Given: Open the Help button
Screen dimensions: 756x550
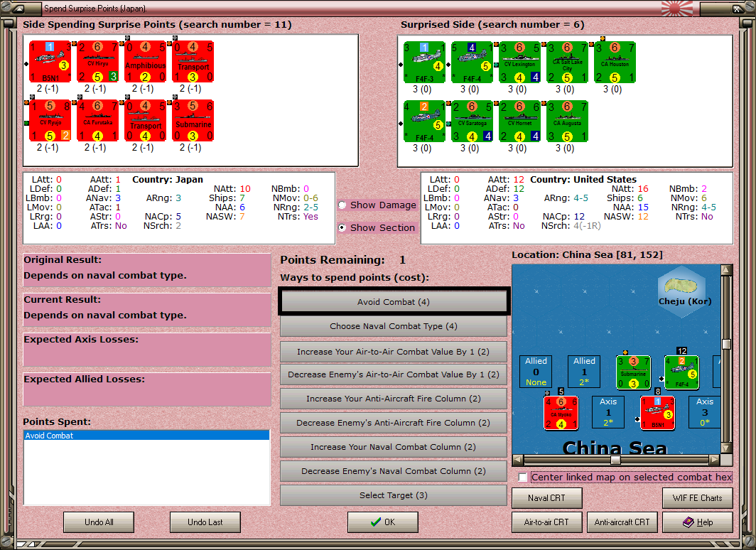Looking at the screenshot, I should [698, 522].
